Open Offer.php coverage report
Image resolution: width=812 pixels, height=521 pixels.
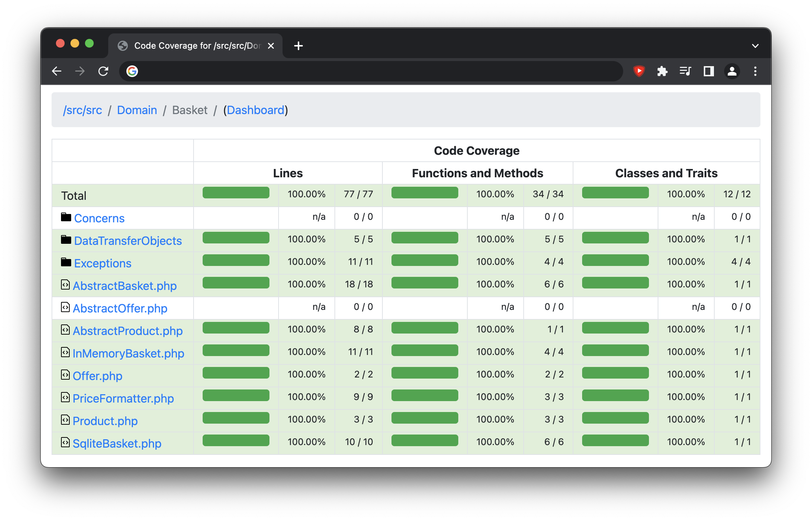pos(97,376)
